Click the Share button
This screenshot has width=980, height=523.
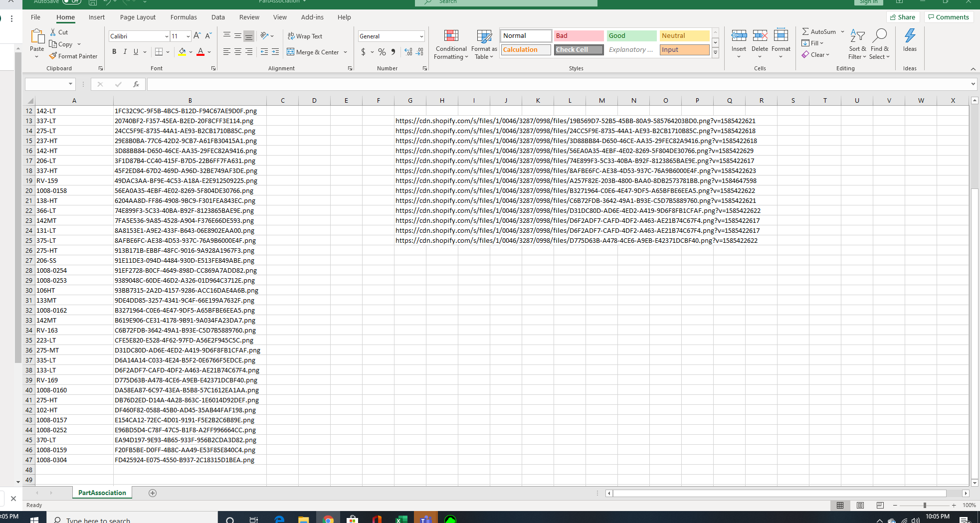pyautogui.click(x=903, y=16)
